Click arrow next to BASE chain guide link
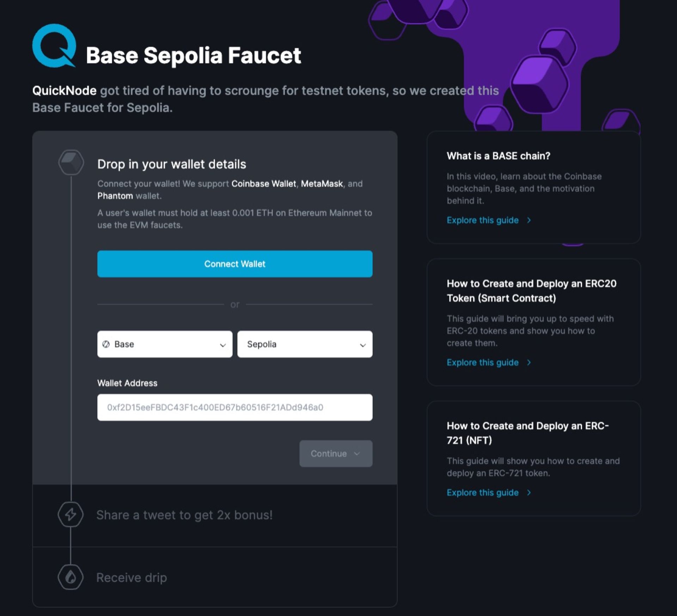Screen dimensions: 677x616 [529, 220]
